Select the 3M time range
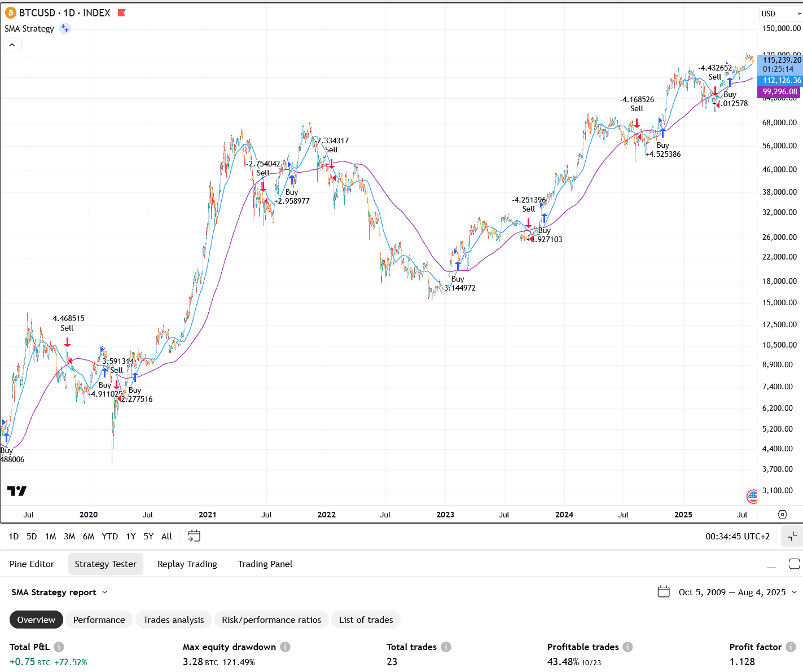Screen dimensions: 803x672 coord(69,536)
